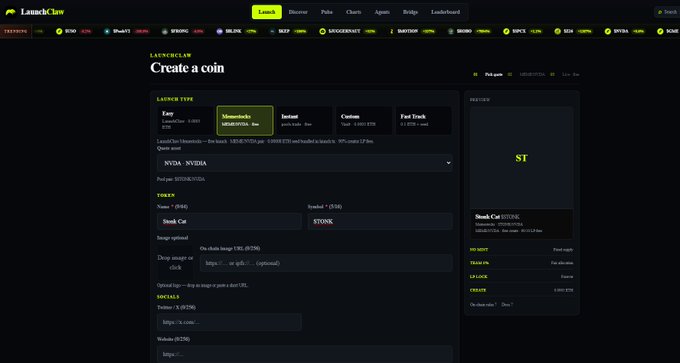Click the Name field containing Stonk Cat
680x363 pixels.
tap(229, 222)
